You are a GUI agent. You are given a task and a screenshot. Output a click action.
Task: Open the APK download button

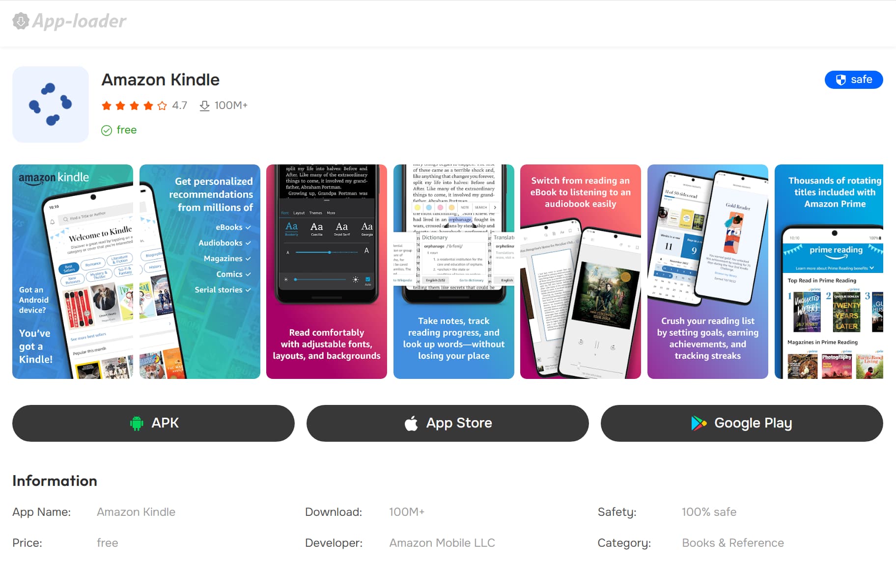point(153,423)
